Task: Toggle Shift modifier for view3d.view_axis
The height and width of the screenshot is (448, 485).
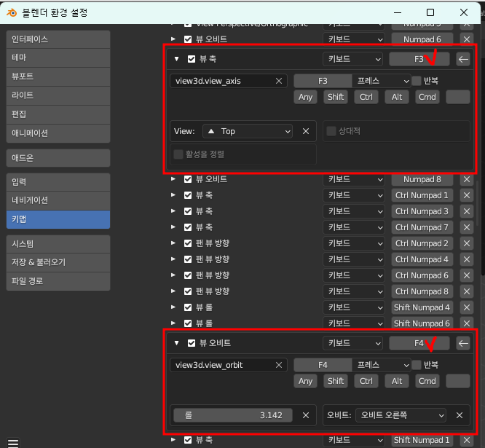Action: pyautogui.click(x=336, y=97)
